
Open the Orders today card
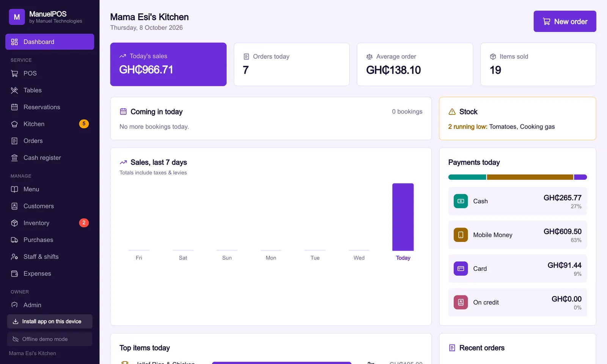[292, 64]
